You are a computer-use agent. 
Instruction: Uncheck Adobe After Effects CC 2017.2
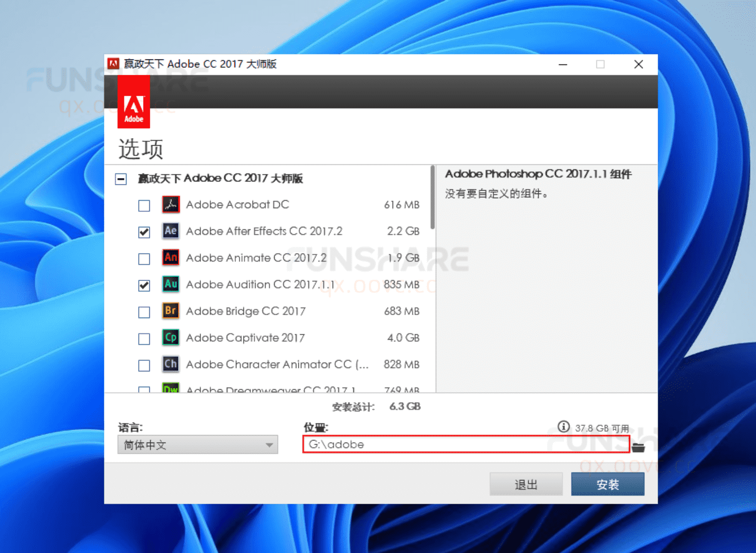144,232
